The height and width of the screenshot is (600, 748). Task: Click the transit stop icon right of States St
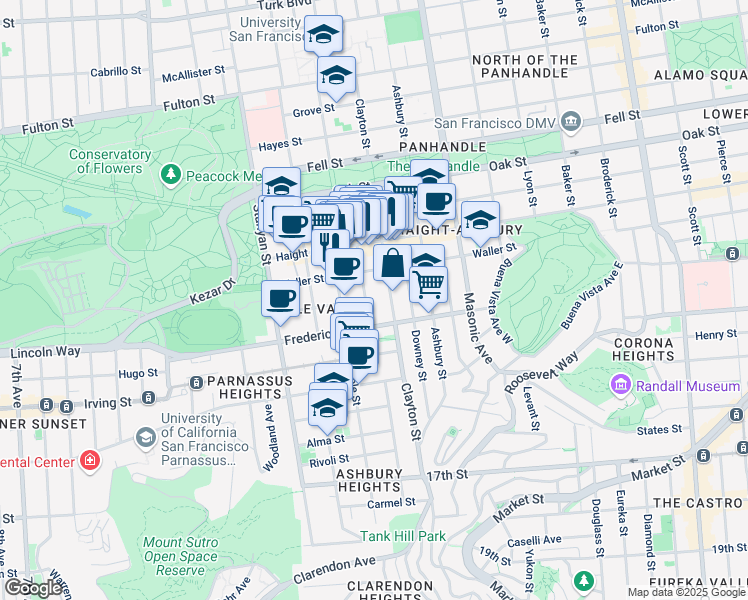[736, 414]
